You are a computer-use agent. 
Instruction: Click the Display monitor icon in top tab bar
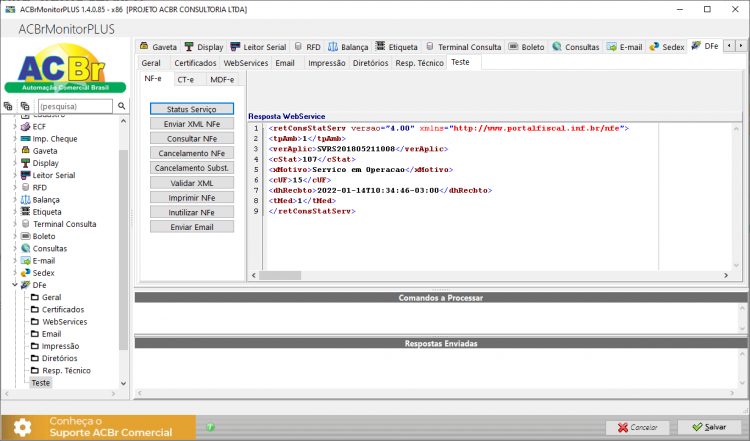[189, 46]
